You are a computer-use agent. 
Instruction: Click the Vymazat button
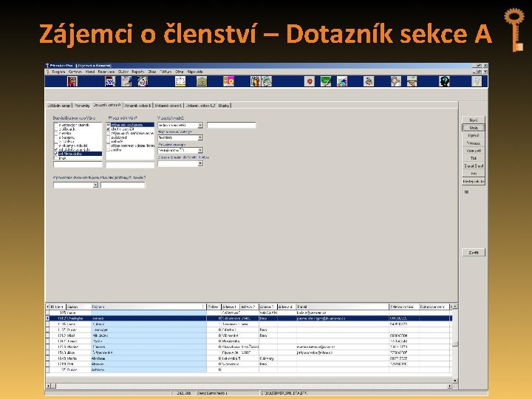[474, 143]
